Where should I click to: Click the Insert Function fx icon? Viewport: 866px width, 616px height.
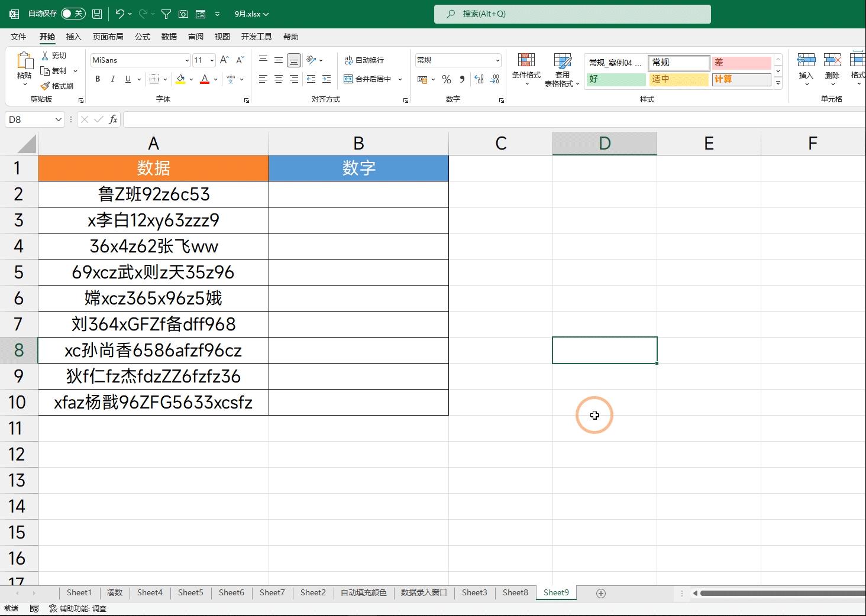[113, 120]
